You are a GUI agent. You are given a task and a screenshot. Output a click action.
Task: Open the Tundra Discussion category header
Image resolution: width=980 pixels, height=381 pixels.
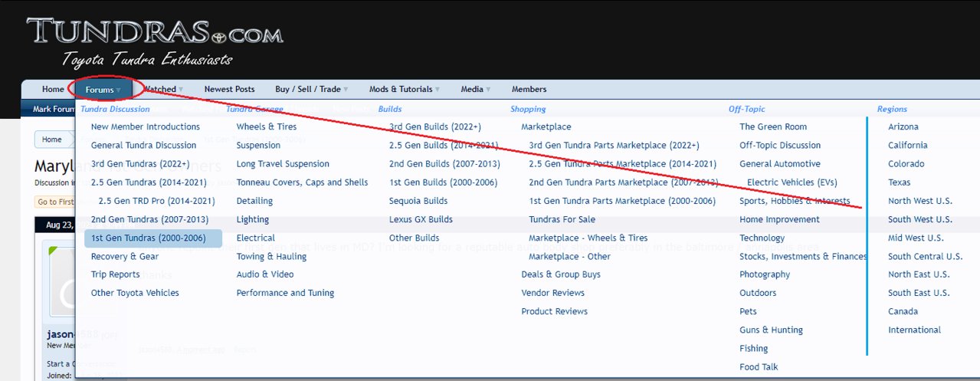tap(115, 110)
